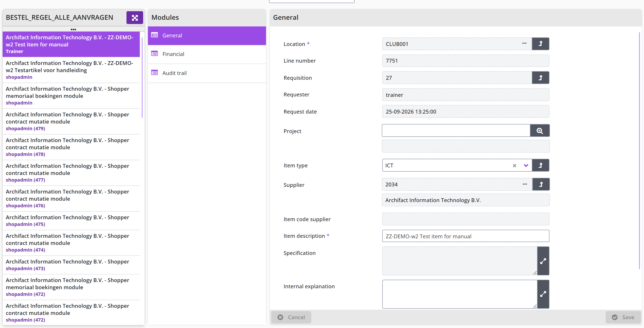Click the Request date value field
This screenshot has width=644, height=328.
pos(466,112)
